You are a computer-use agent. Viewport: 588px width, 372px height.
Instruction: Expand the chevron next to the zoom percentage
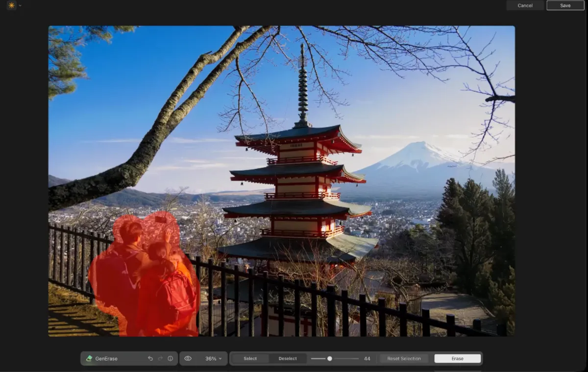[220, 358]
